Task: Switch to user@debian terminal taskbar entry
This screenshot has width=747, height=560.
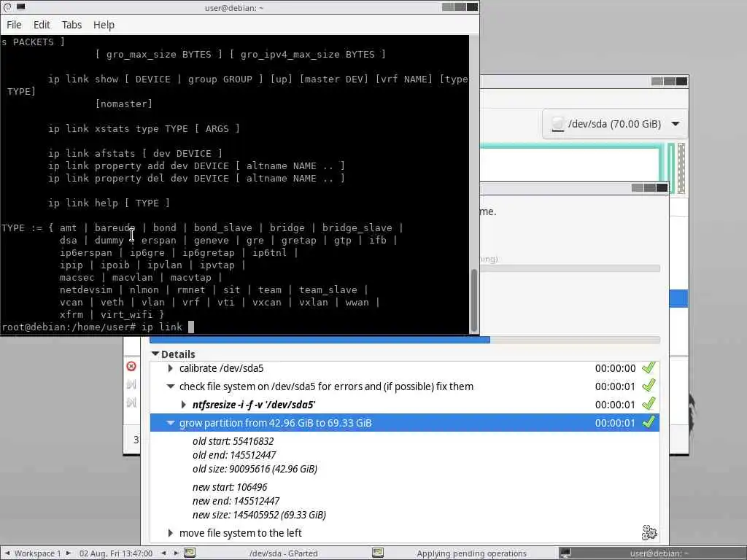Action: [x=653, y=553]
